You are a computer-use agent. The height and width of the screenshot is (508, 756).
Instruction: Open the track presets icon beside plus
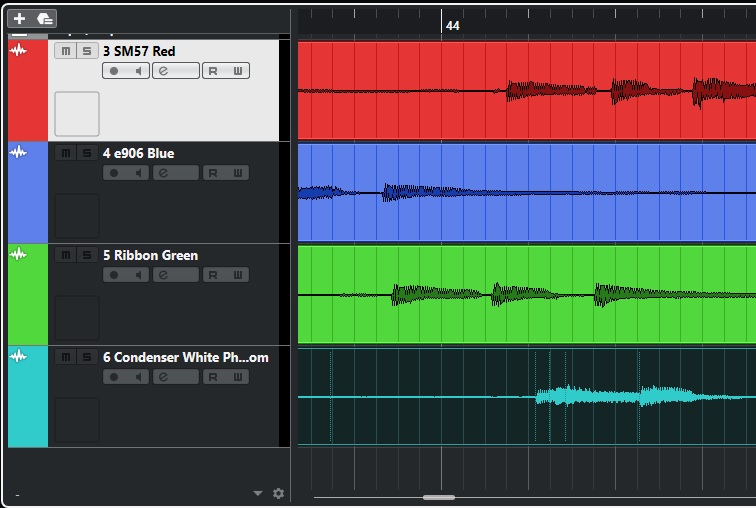point(44,19)
